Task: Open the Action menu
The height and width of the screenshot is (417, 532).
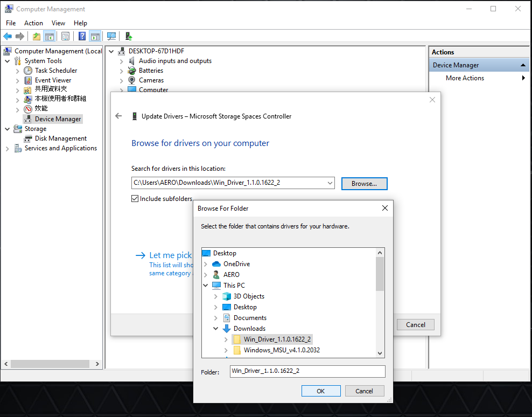Action: click(x=33, y=23)
